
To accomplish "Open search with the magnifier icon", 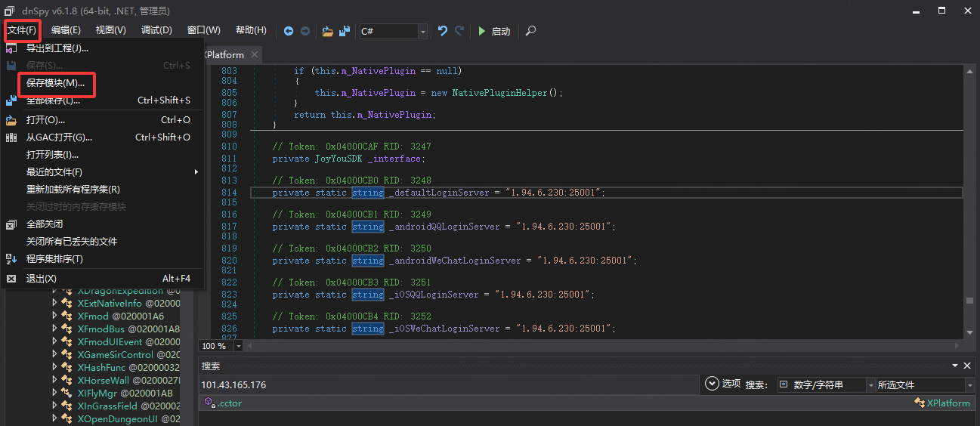I will pyautogui.click(x=530, y=31).
